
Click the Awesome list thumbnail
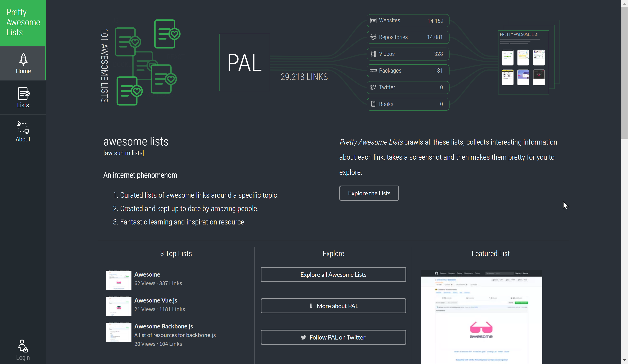click(x=119, y=280)
